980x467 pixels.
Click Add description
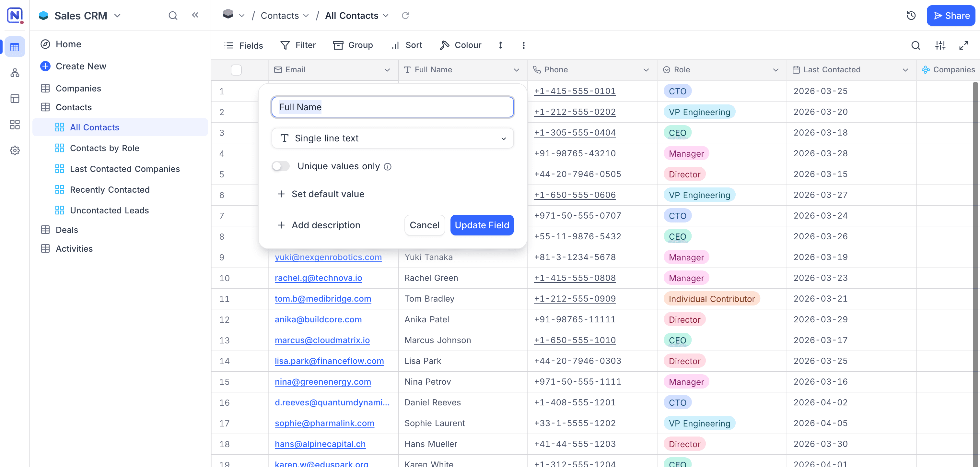319,225
